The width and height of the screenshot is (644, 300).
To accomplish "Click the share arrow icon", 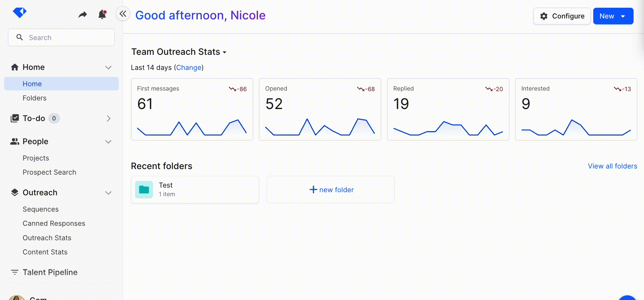I will [x=82, y=14].
